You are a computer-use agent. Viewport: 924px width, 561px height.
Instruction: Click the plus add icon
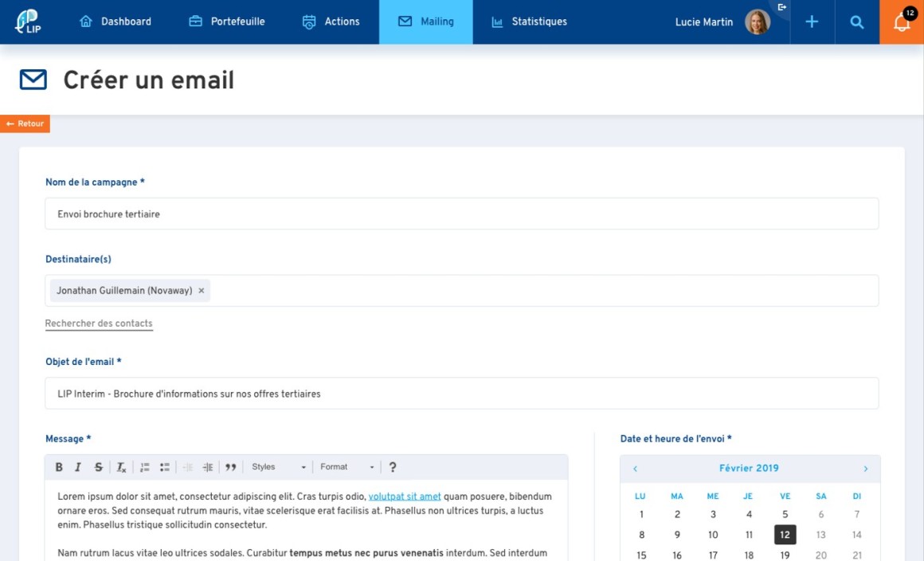[812, 22]
